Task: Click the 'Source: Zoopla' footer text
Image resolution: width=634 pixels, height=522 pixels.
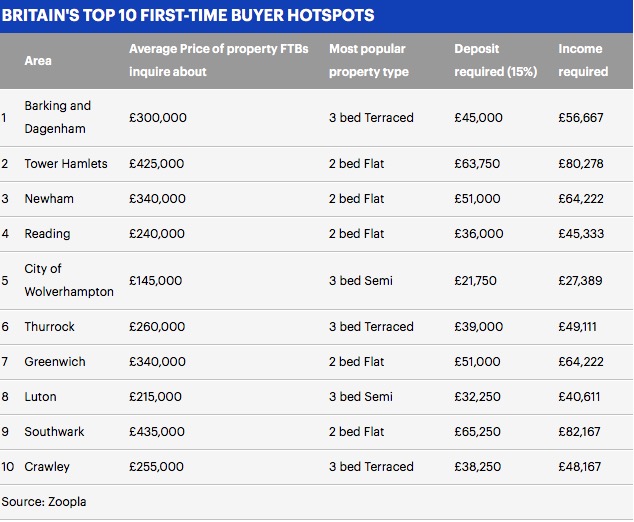Action: coord(44,501)
